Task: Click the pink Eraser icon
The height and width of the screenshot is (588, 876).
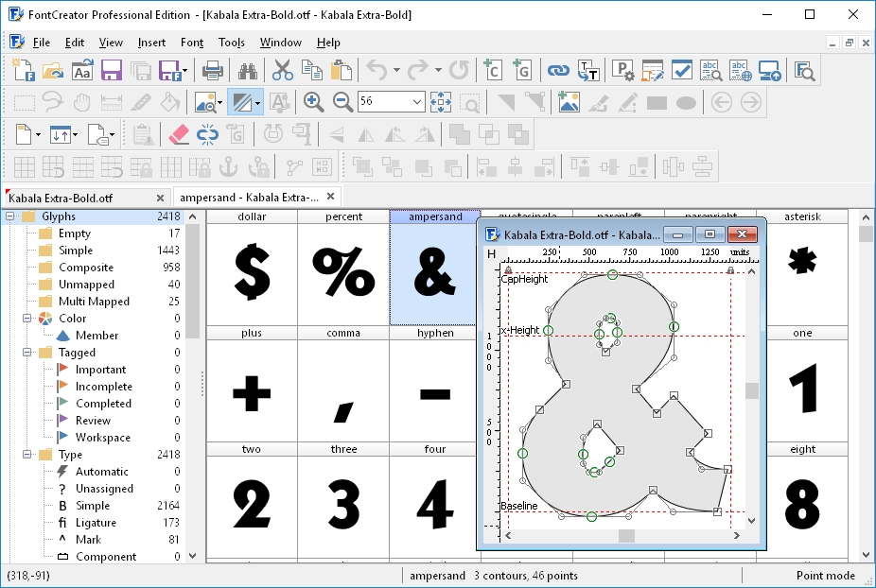Action: pos(179,134)
